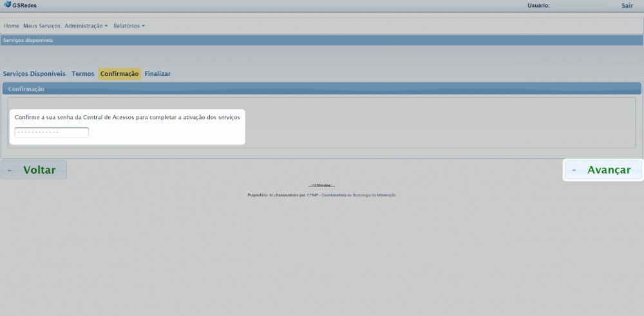The height and width of the screenshot is (316, 644).
Task: Click the password confirmation input field
Action: pyautogui.click(x=52, y=133)
